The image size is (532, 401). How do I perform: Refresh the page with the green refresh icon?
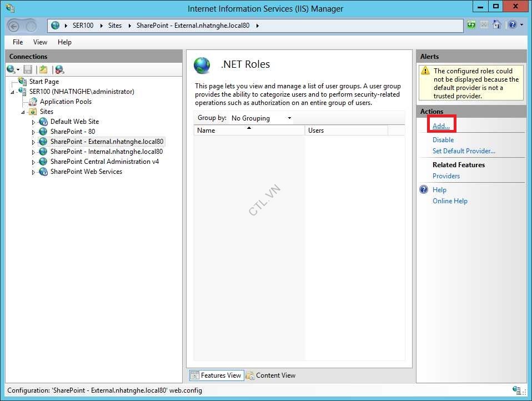[x=470, y=24]
